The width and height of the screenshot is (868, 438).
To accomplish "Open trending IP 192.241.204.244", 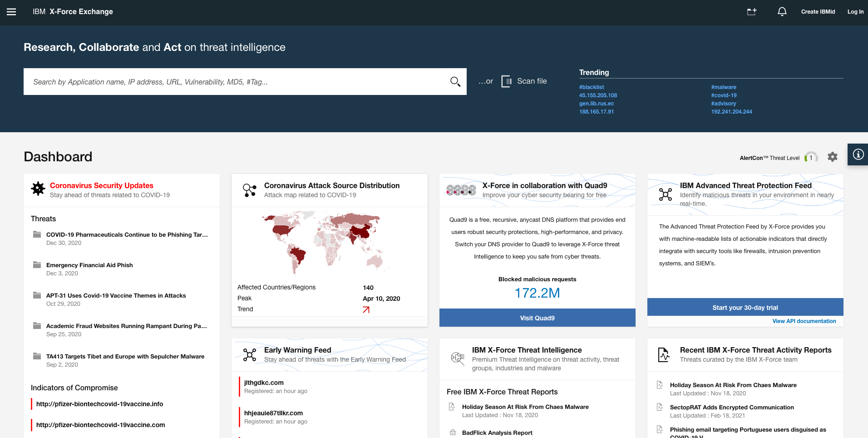I will click(x=731, y=112).
